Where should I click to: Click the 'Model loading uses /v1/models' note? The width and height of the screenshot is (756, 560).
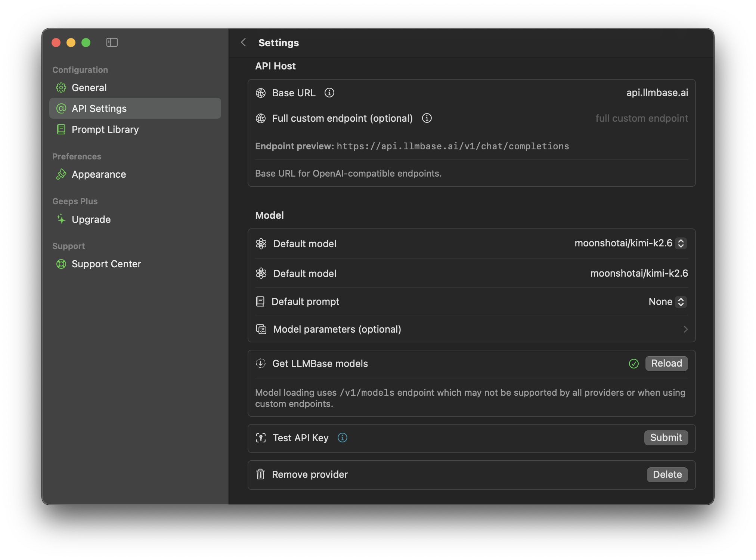tap(470, 398)
